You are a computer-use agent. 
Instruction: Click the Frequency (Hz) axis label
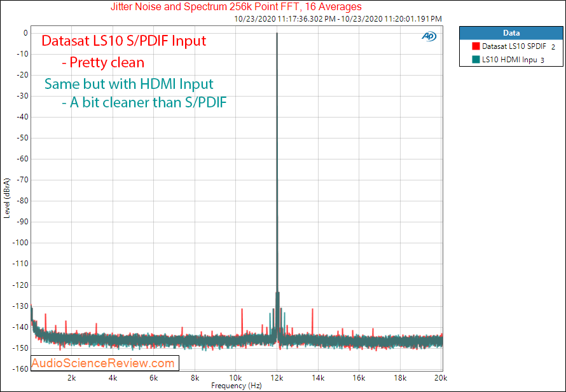(236, 386)
